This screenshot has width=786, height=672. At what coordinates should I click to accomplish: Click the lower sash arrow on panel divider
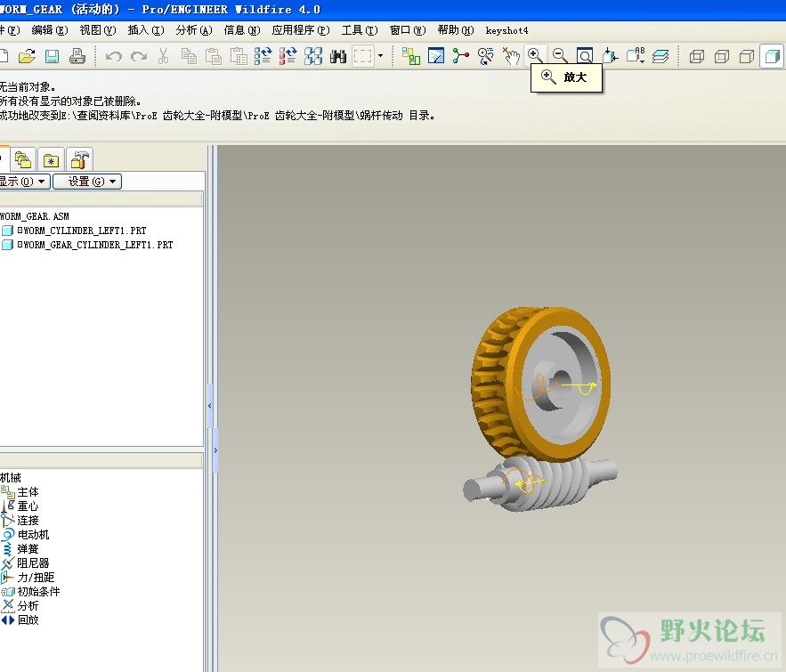(215, 450)
